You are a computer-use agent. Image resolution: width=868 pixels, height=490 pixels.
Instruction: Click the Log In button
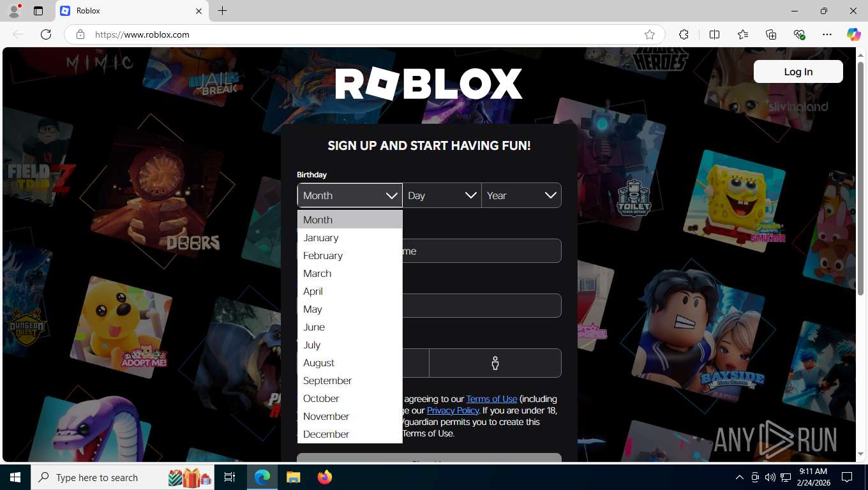pyautogui.click(x=798, y=71)
